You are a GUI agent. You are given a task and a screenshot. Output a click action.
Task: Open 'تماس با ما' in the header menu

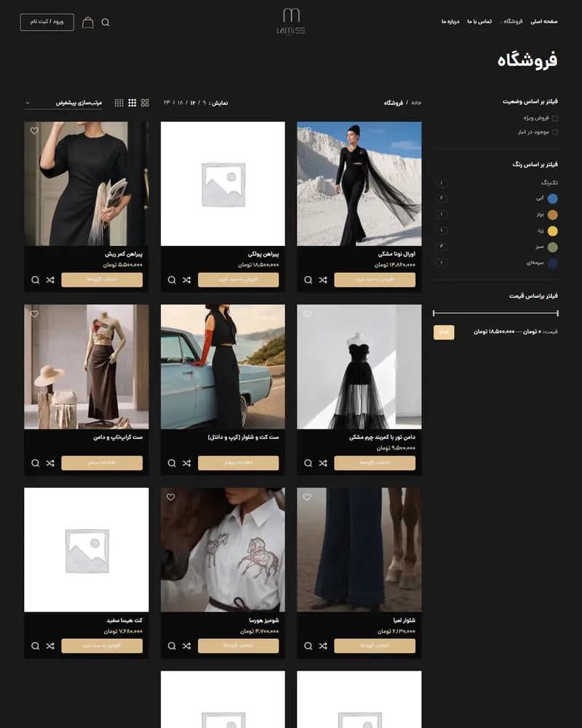[479, 21]
